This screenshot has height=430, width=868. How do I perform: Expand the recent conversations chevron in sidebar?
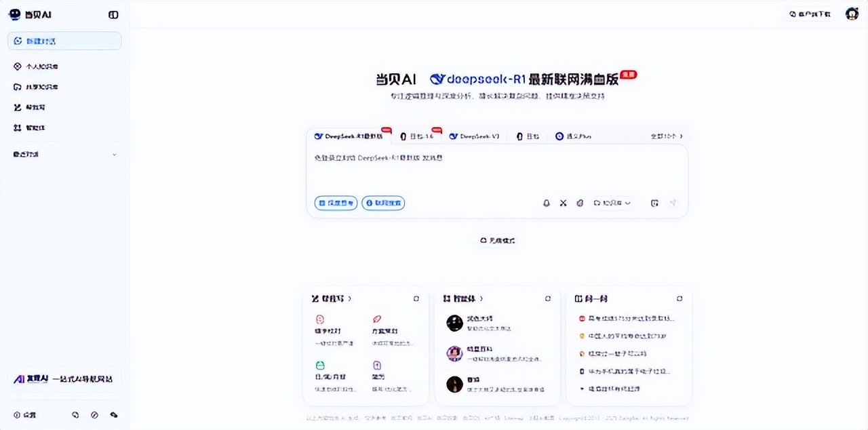pyautogui.click(x=114, y=155)
